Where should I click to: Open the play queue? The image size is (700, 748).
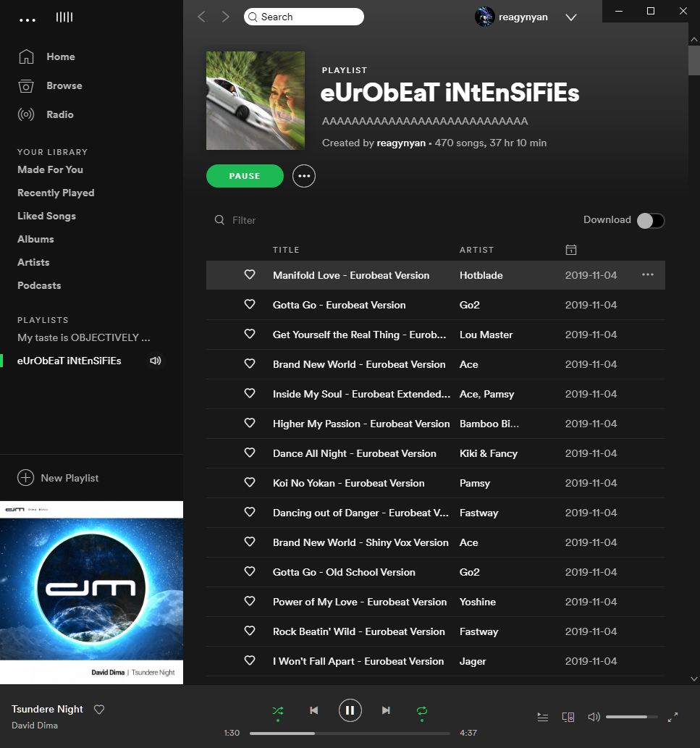tap(543, 717)
